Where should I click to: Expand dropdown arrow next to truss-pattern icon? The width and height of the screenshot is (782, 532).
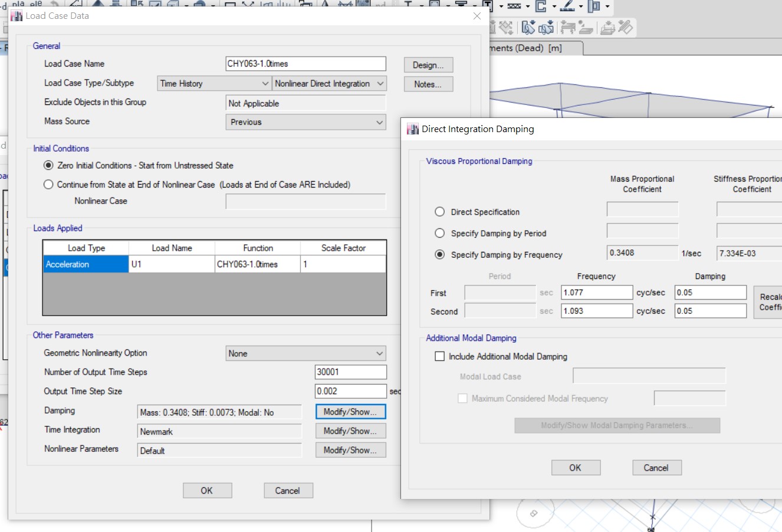[x=527, y=6]
